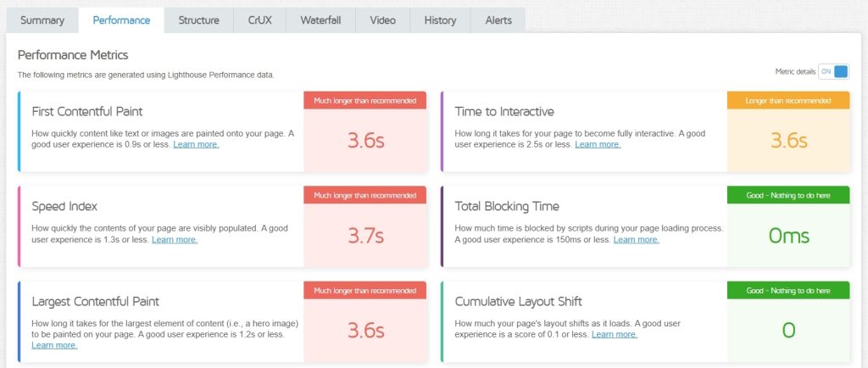
Task: View the Waterfall tab
Action: pos(320,20)
